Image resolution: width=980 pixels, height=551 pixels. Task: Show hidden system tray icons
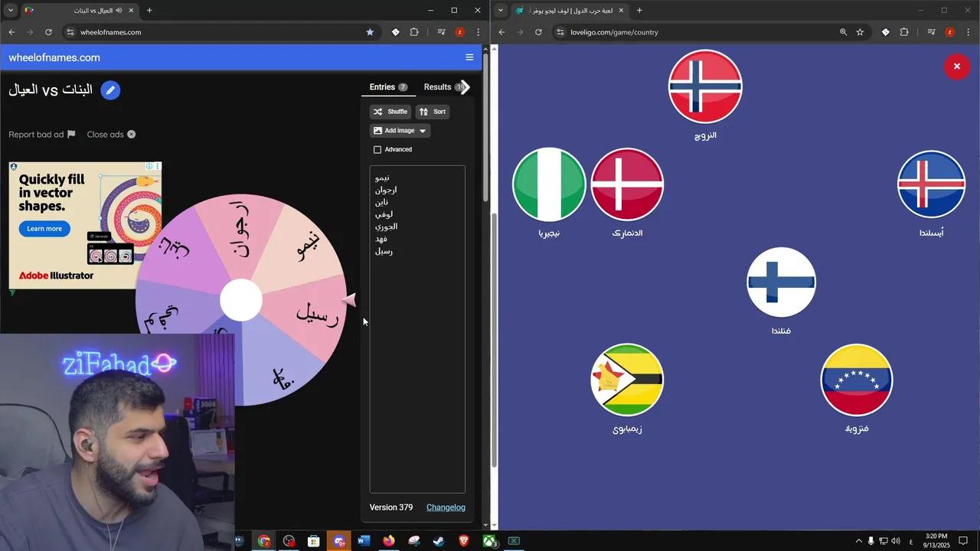[x=858, y=541]
